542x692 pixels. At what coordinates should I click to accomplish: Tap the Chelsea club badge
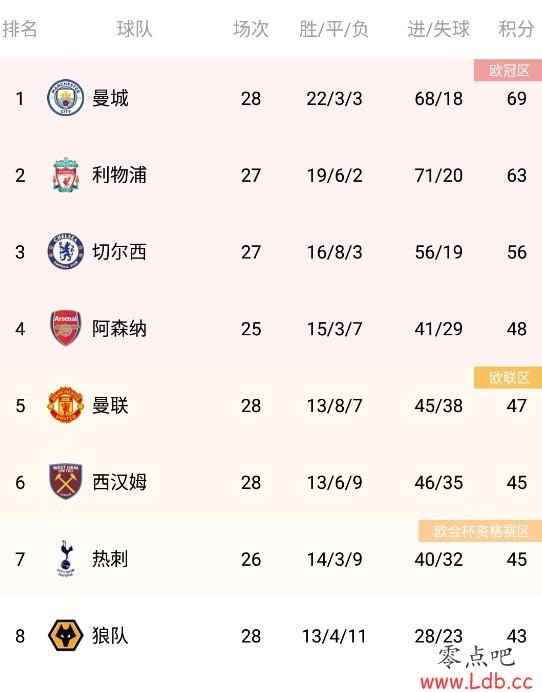click(x=65, y=252)
